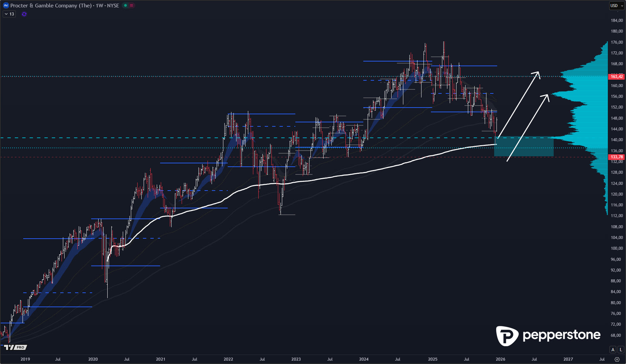Screen dimensions: 626x364
Task: Click the TradingView PRO logo
Action: pos(15,347)
